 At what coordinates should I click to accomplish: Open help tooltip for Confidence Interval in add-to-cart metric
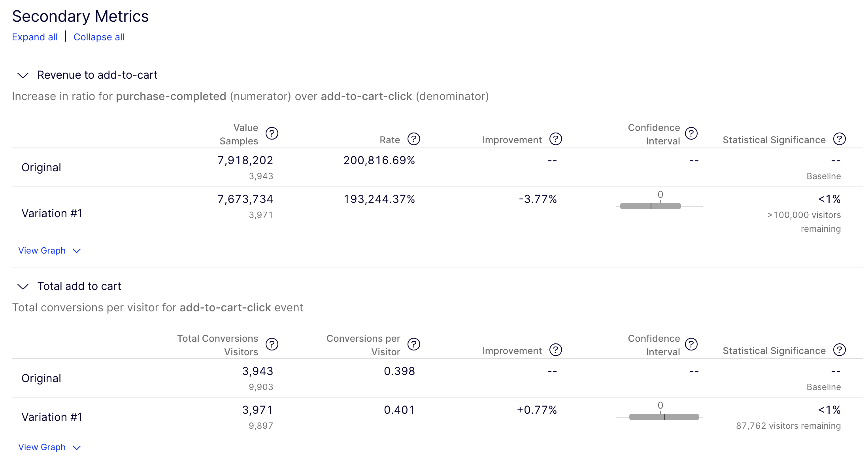point(691,344)
